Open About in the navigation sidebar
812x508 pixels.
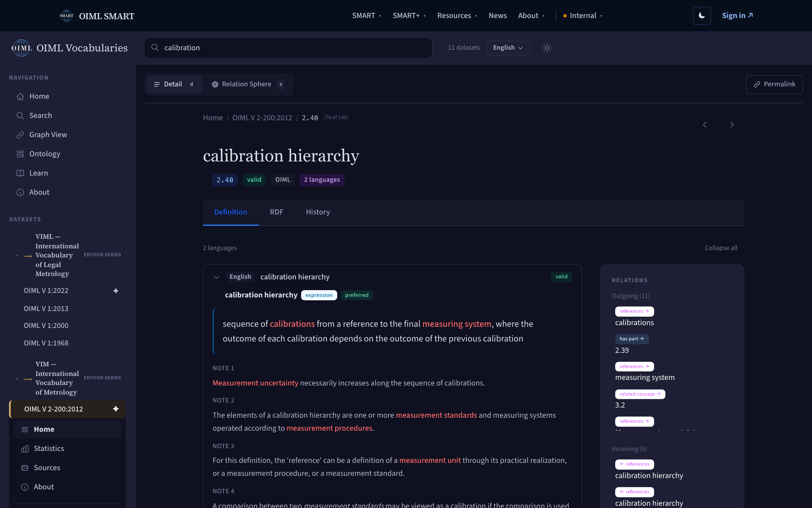point(67,192)
